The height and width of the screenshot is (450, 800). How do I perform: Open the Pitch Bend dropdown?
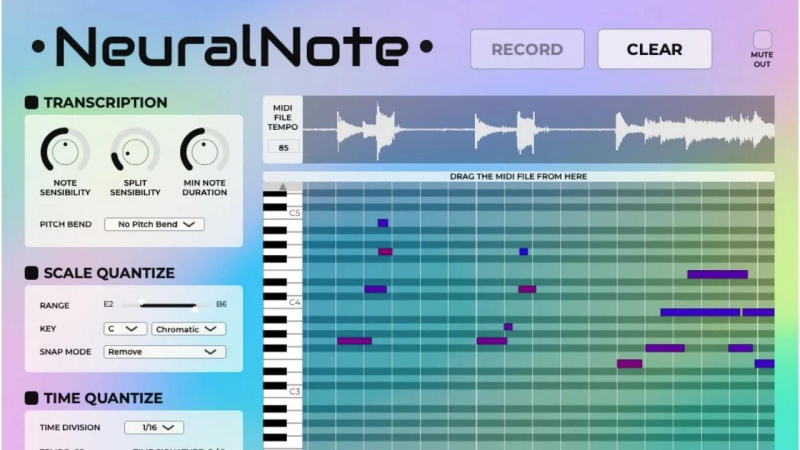[x=155, y=224]
